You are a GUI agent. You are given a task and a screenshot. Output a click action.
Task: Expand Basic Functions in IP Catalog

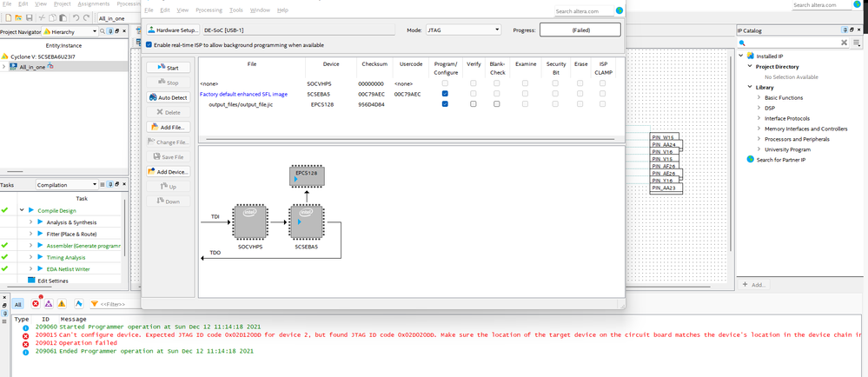click(759, 97)
